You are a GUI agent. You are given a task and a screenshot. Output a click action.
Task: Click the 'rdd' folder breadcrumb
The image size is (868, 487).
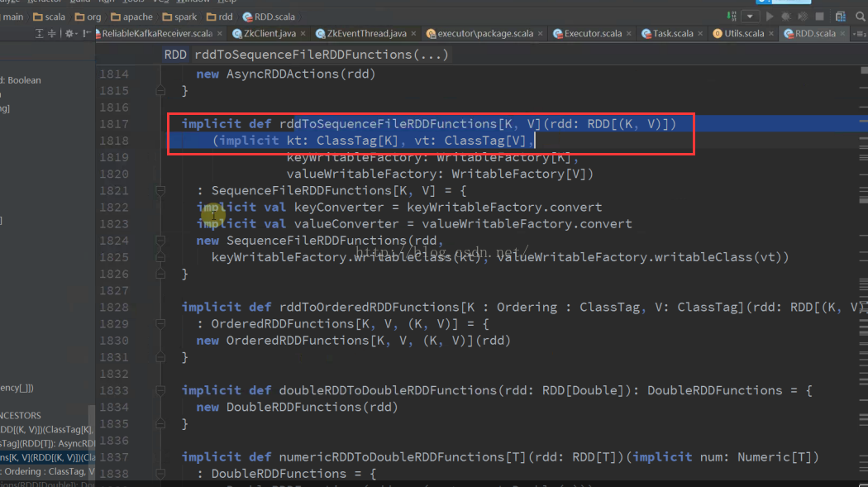[x=219, y=17]
